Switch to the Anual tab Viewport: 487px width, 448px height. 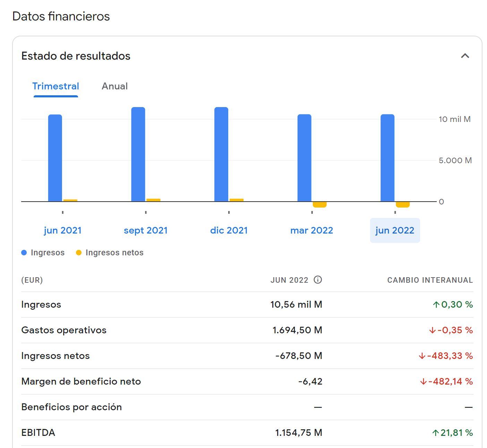click(x=114, y=86)
